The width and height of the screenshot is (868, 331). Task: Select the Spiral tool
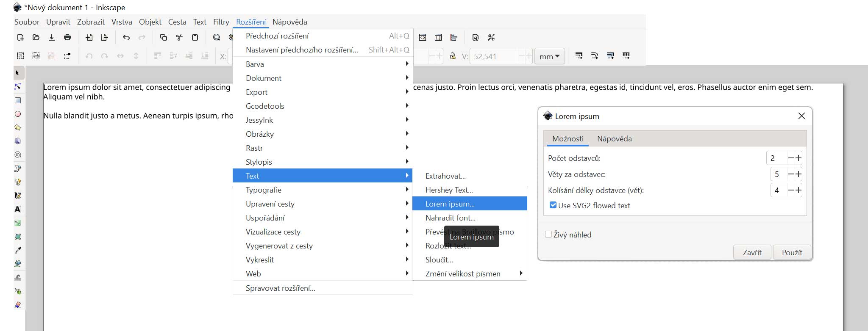tap(18, 155)
